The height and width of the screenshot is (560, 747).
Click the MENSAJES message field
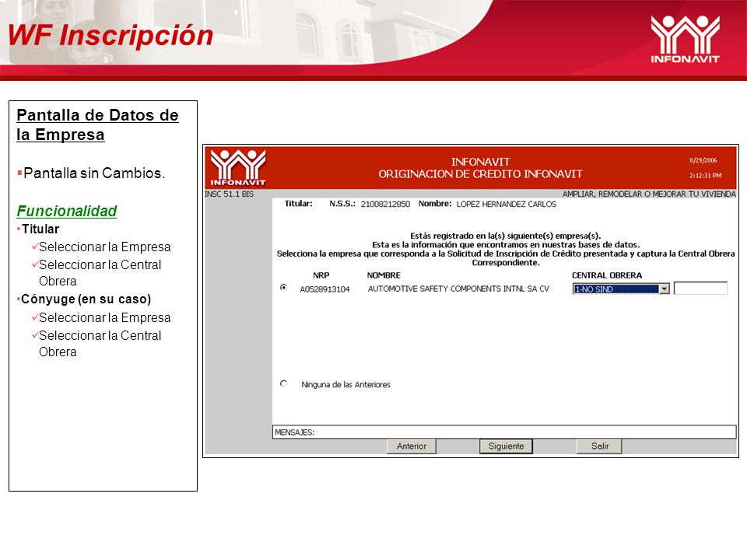(x=504, y=432)
